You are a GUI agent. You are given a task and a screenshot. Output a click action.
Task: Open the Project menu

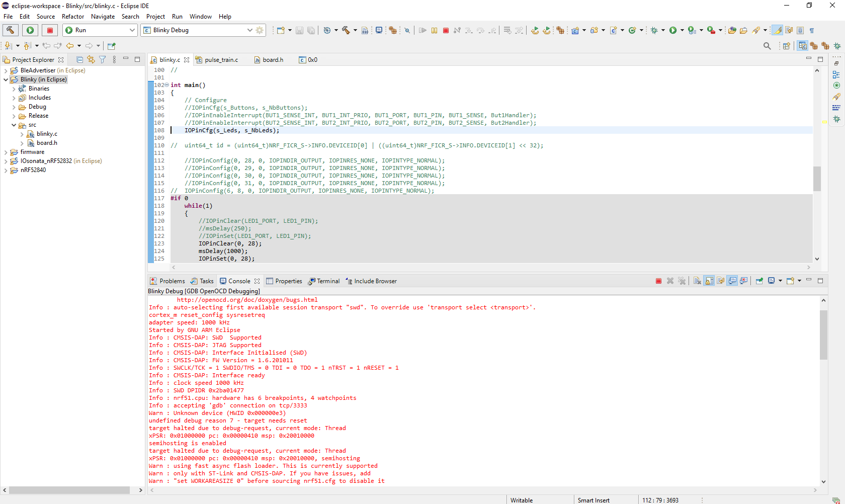coord(155,17)
